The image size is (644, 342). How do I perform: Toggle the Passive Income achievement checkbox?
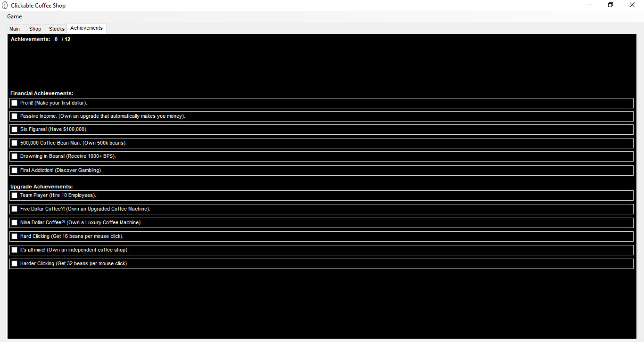14,116
